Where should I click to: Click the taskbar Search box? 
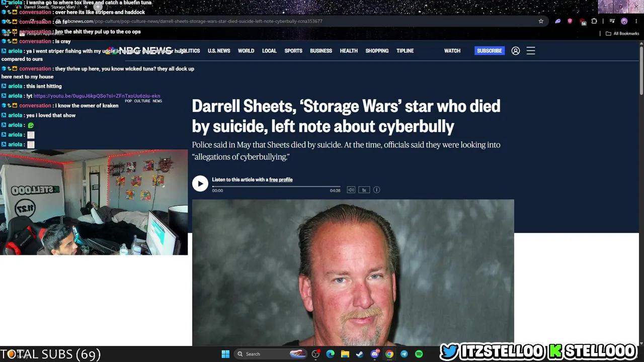click(271, 354)
